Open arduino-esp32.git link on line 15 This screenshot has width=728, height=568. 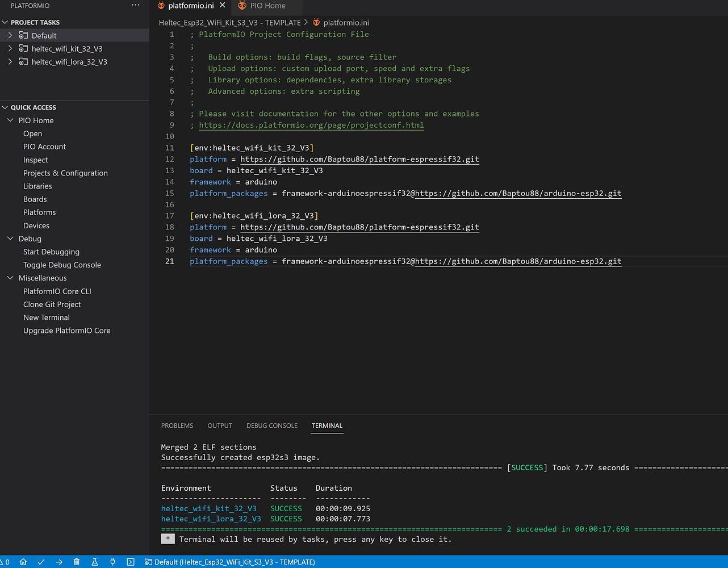[x=518, y=193]
